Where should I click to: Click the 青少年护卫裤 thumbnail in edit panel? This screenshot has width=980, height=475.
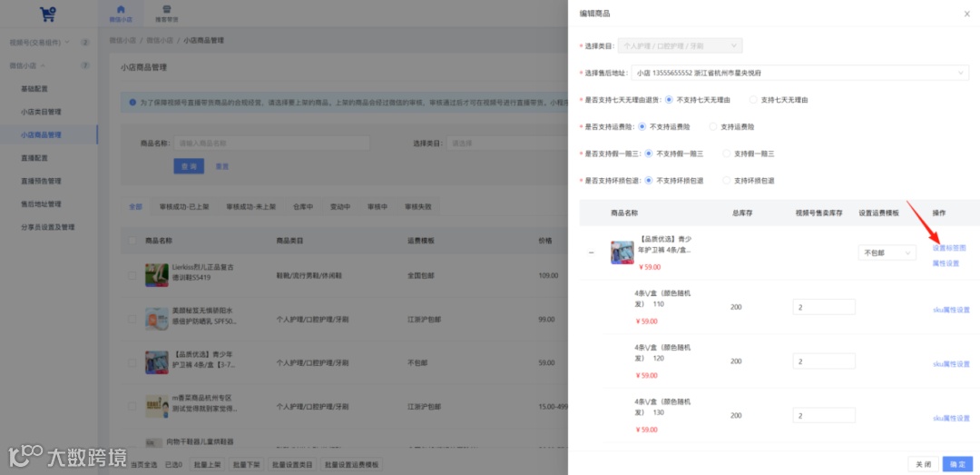click(x=622, y=252)
